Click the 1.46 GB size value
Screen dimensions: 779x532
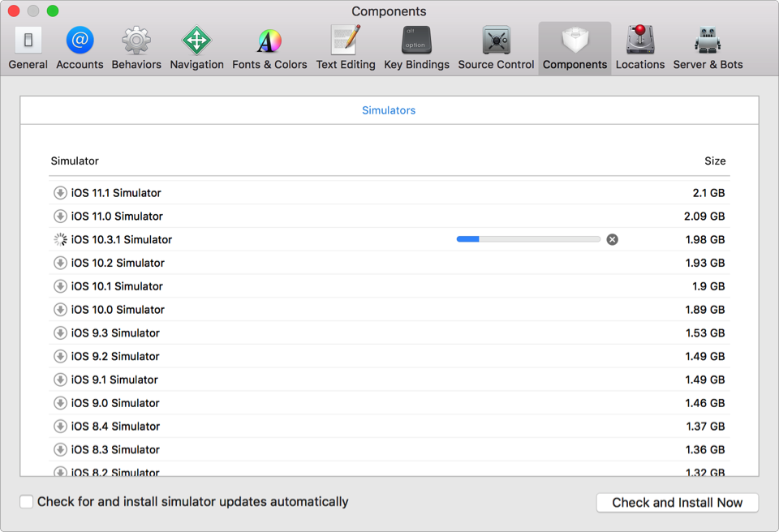click(x=705, y=403)
